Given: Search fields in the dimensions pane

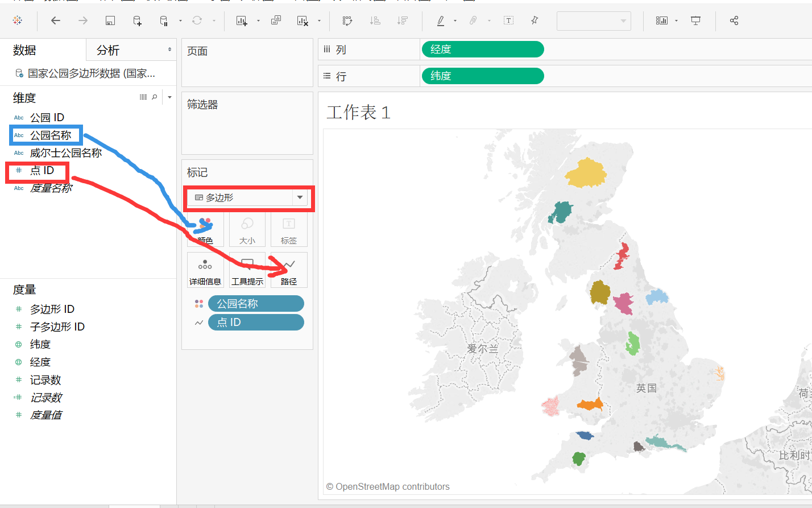Looking at the screenshot, I should click(155, 97).
